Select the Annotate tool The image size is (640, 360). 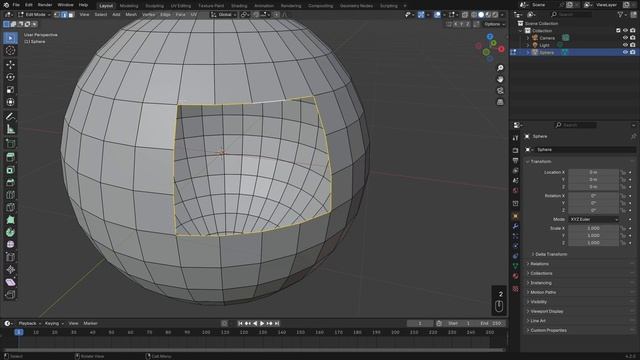tap(10, 117)
